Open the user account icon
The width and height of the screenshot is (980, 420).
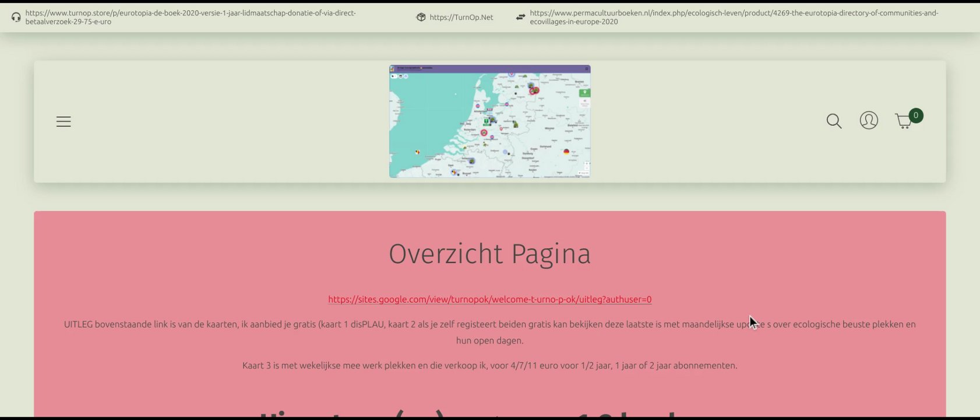(869, 120)
